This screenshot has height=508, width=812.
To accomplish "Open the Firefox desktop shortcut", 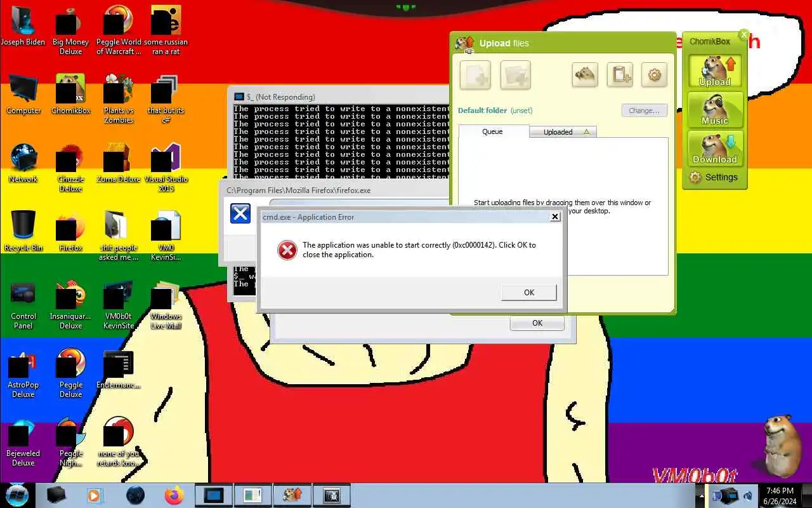I will (x=71, y=231).
